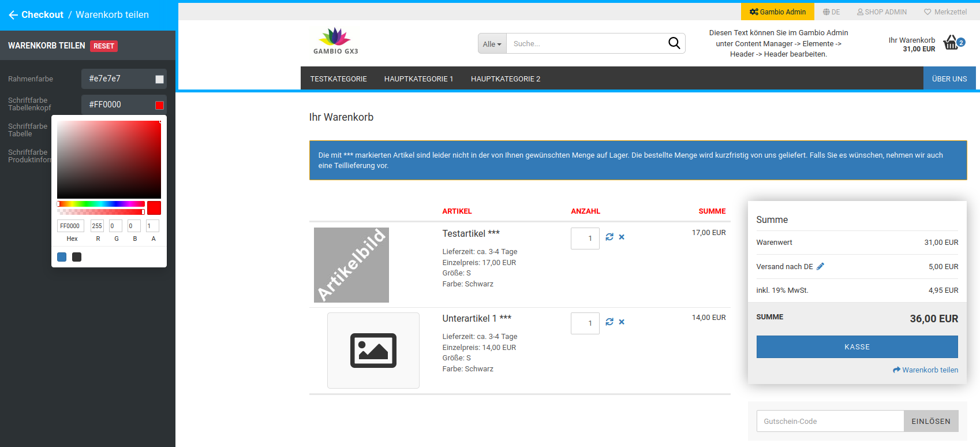The height and width of the screenshot is (447, 980).
Task: Select the Testkategorie menu item
Action: [x=338, y=79]
